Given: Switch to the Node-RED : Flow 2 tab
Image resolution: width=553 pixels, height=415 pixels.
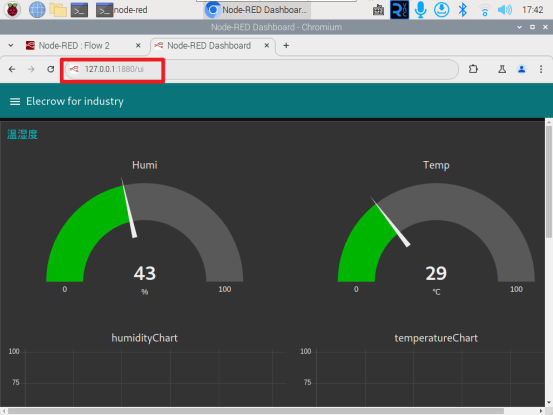Looking at the screenshot, I should 83,45.
